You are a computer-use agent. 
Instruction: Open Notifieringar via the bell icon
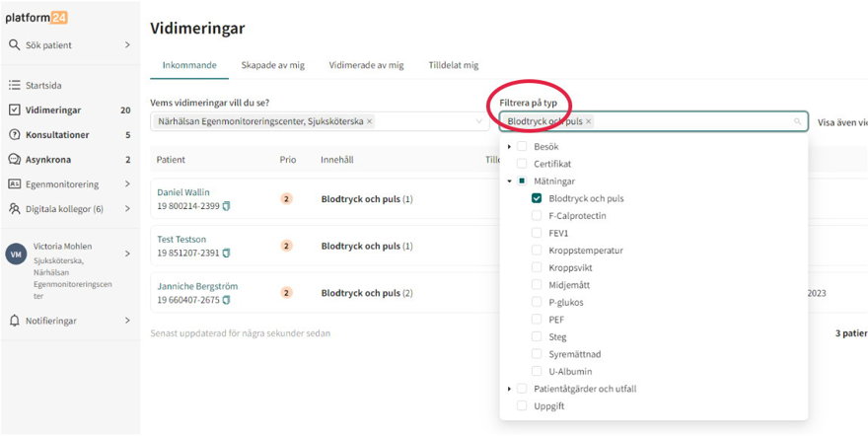coord(14,321)
